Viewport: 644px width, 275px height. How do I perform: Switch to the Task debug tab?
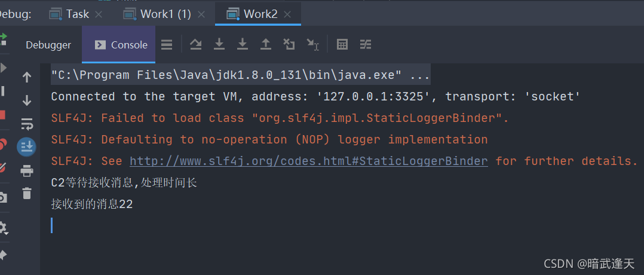[x=69, y=14]
